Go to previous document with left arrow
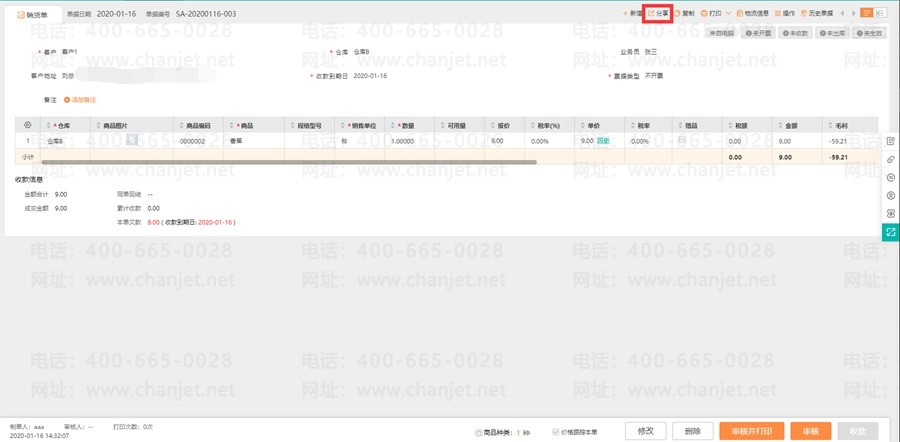 [842, 13]
